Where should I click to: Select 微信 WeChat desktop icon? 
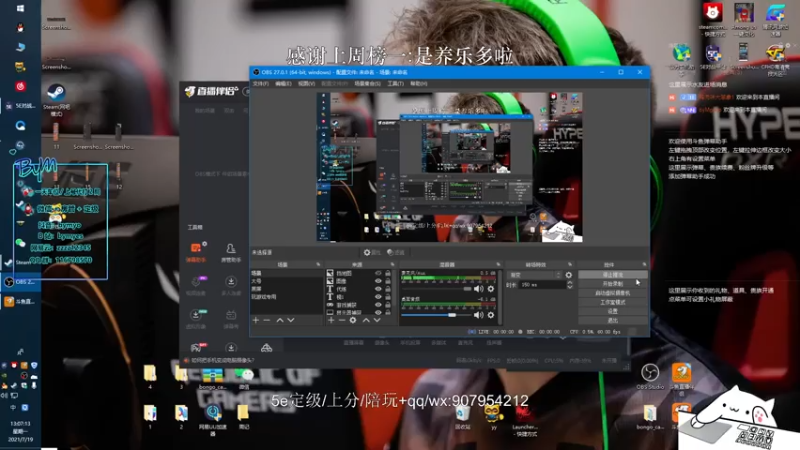244,379
